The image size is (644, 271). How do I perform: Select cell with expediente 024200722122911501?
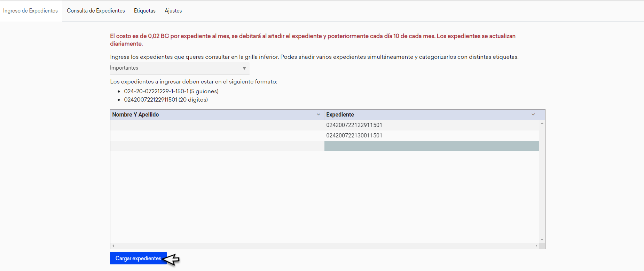[x=432, y=125]
